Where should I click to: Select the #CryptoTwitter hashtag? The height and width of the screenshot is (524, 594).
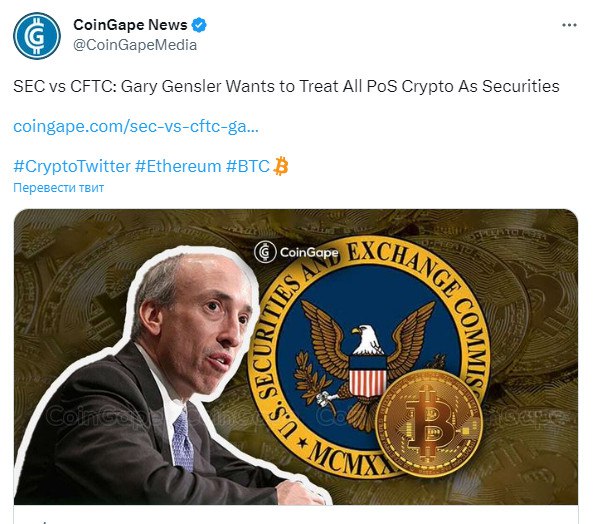tap(72, 166)
